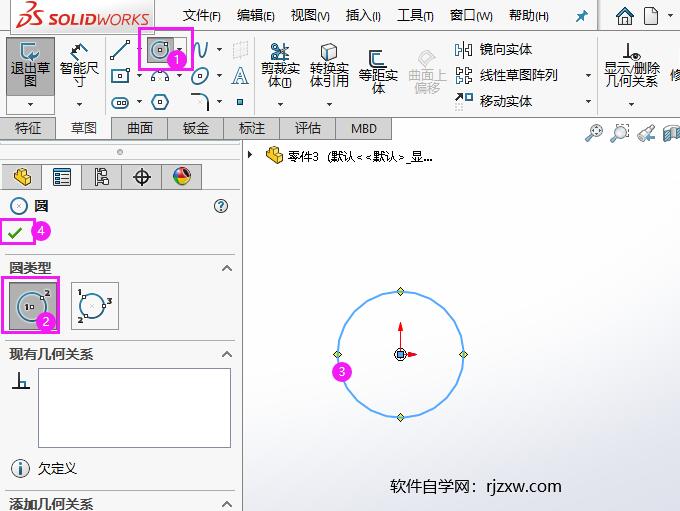680x511 pixels.
Task: Open the Arc tool dropdown arrow
Action: point(179,76)
